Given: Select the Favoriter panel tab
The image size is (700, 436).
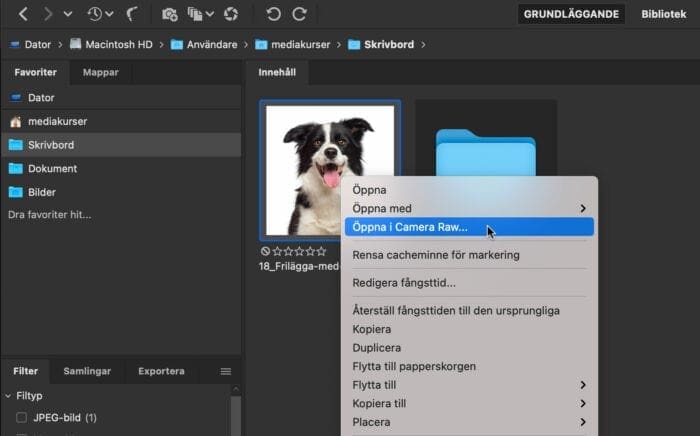Looking at the screenshot, I should coord(35,72).
